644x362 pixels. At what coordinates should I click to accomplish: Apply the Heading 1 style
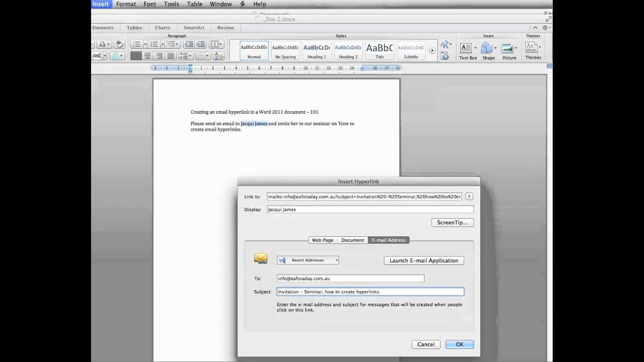coord(316,50)
